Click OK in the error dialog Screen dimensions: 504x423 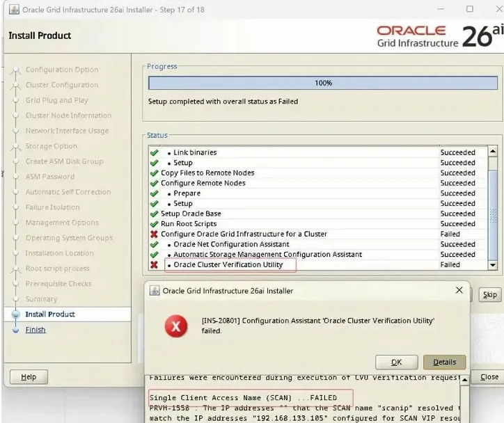[396, 362]
